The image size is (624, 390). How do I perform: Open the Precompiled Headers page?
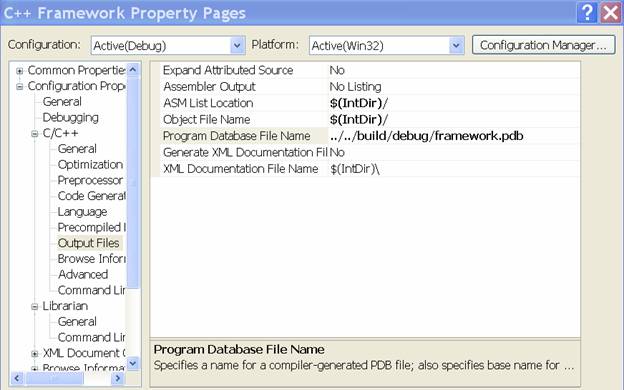pyautogui.click(x=92, y=227)
